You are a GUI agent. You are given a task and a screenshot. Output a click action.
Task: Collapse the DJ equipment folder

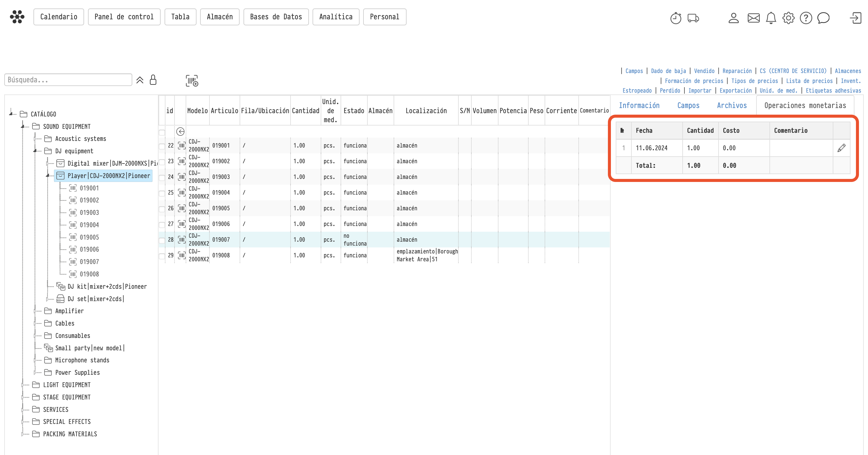pyautogui.click(x=35, y=151)
